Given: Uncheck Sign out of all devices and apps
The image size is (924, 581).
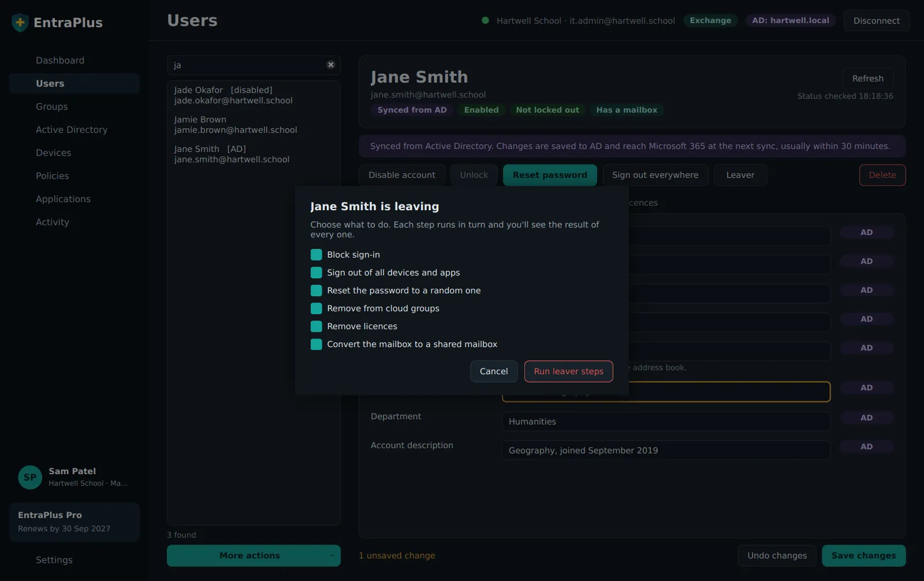Looking at the screenshot, I should tap(316, 273).
